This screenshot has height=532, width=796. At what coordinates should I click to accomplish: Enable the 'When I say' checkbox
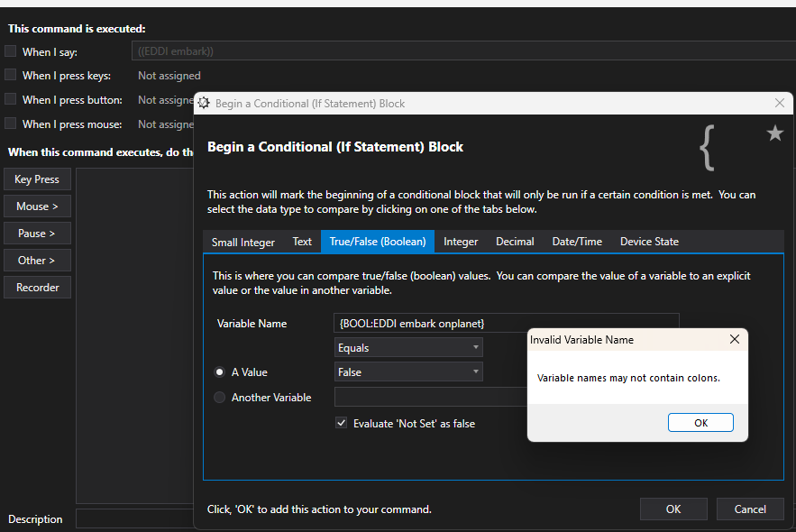click(10, 51)
